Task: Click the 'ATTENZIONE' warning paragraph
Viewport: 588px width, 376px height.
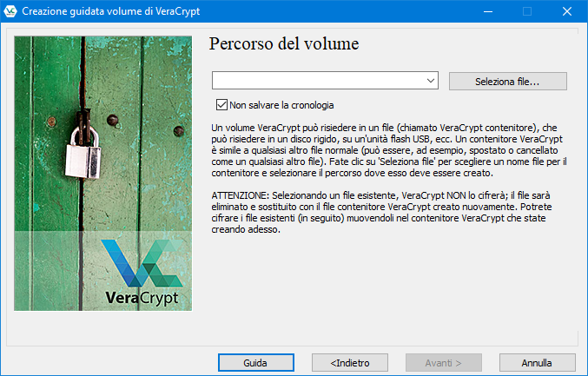Action: [381, 212]
